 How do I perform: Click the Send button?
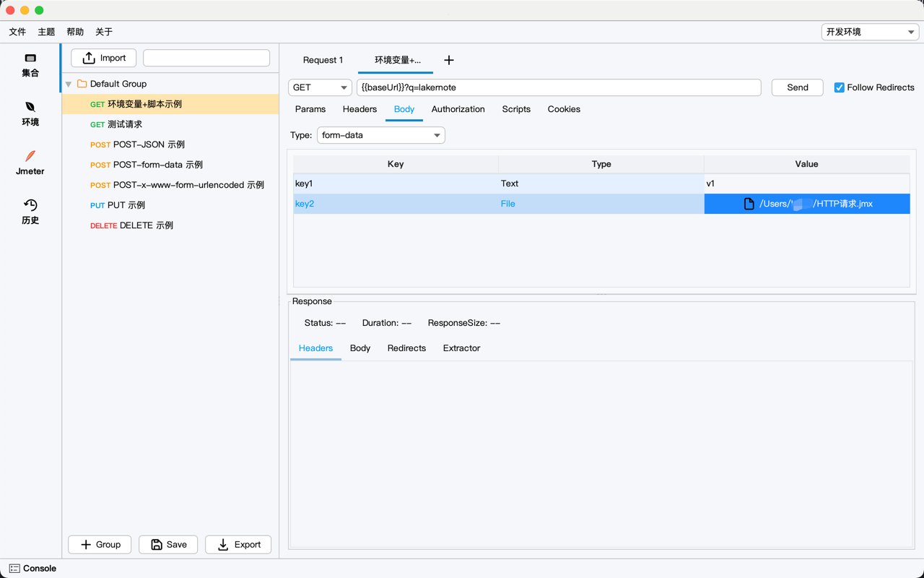tap(798, 87)
